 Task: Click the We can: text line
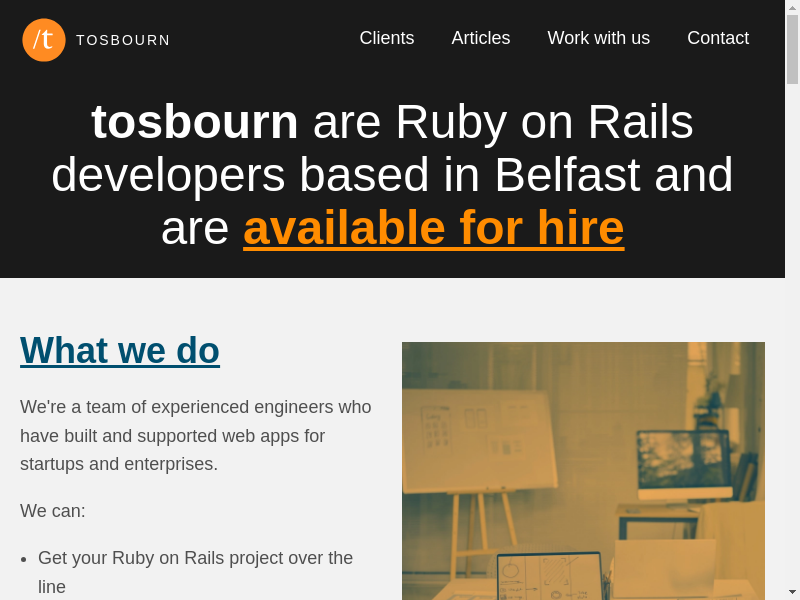click(53, 511)
